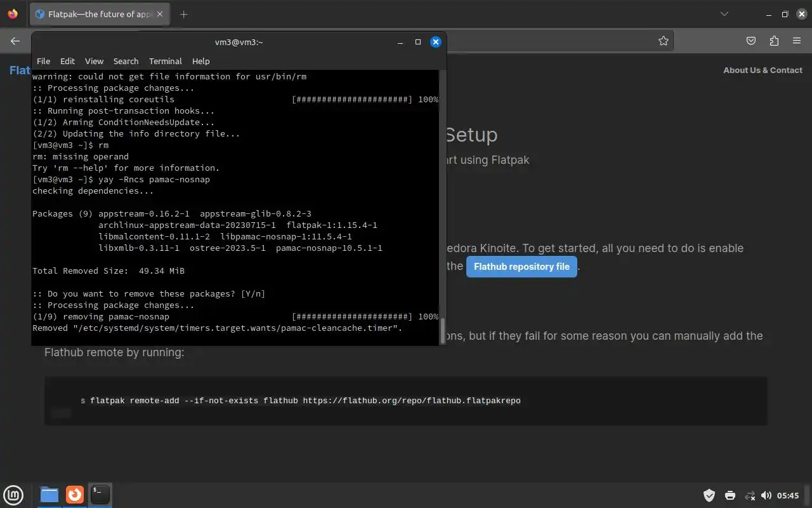Bookmark this page with the star icon

click(664, 41)
